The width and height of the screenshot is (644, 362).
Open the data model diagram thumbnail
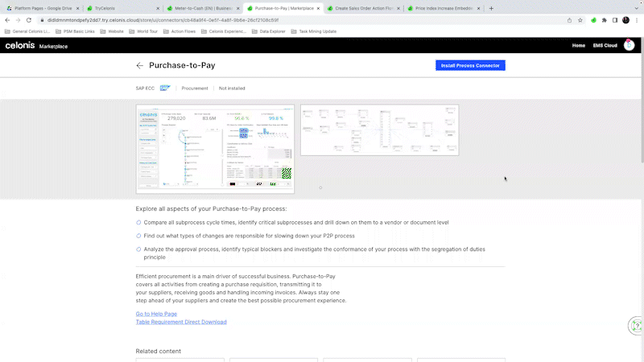click(x=379, y=130)
